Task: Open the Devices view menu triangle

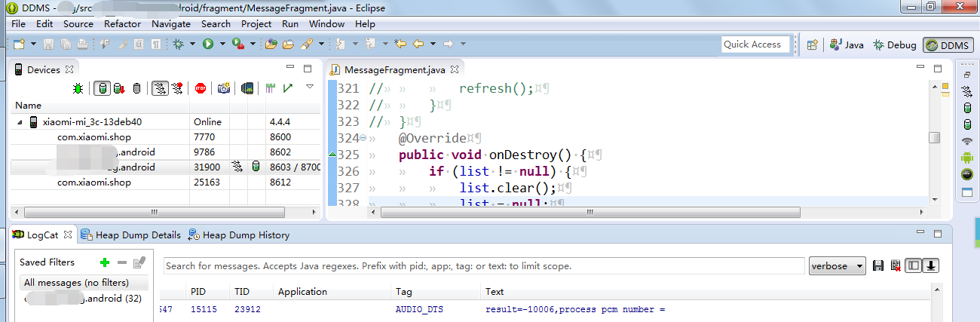Action: [309, 87]
